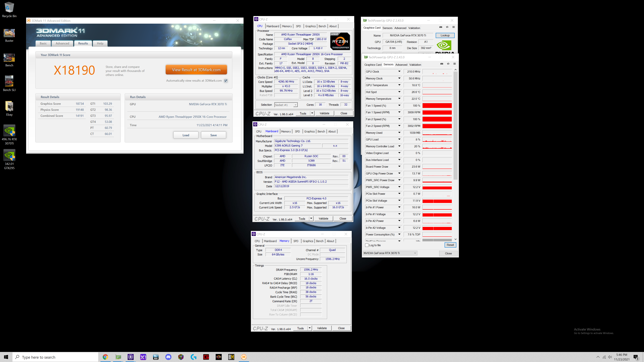Image resolution: width=644 pixels, height=362 pixels.
Task: Open Discord from taskbar
Action: (168, 357)
